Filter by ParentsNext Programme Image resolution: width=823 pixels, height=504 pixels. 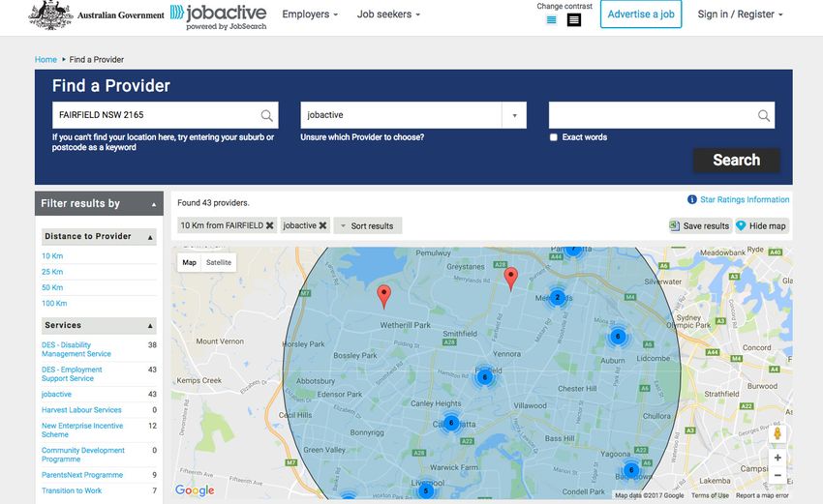point(82,475)
